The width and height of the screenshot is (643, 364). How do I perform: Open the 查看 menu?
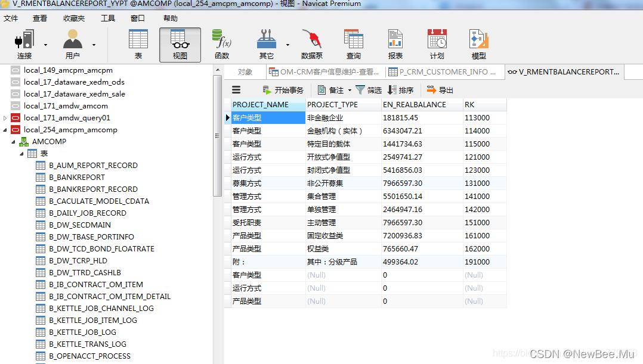coord(40,18)
